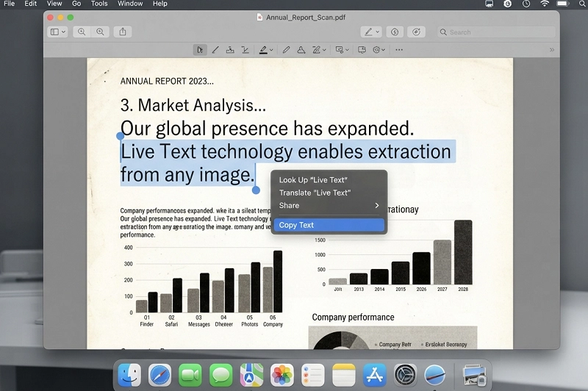Click the image description box tool
Image resolution: width=588 pixels, height=391 pixels.
[x=340, y=50]
